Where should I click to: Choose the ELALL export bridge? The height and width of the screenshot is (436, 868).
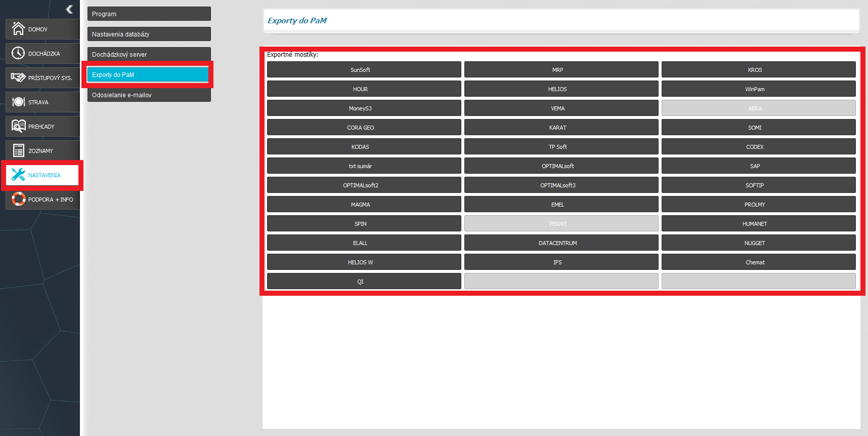[x=364, y=243]
